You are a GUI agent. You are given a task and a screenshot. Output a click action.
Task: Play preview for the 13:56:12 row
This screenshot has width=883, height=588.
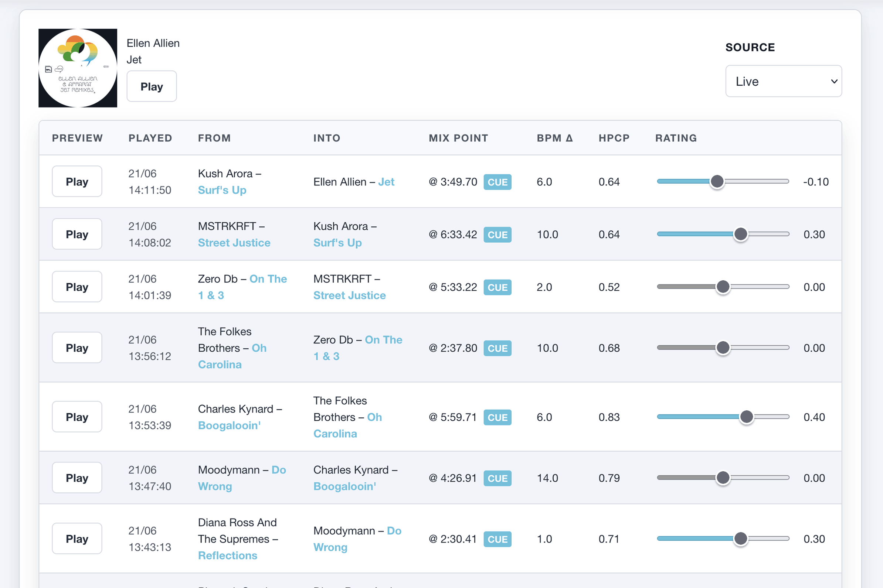tap(77, 348)
